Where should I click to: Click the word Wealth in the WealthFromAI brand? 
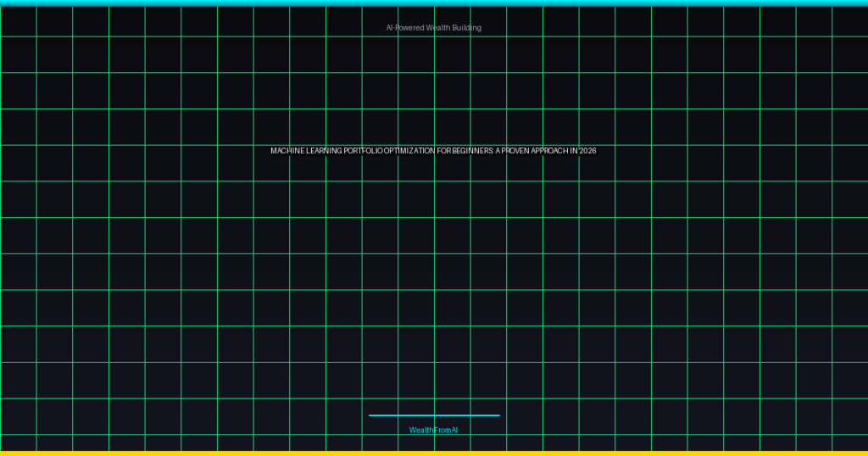point(420,431)
